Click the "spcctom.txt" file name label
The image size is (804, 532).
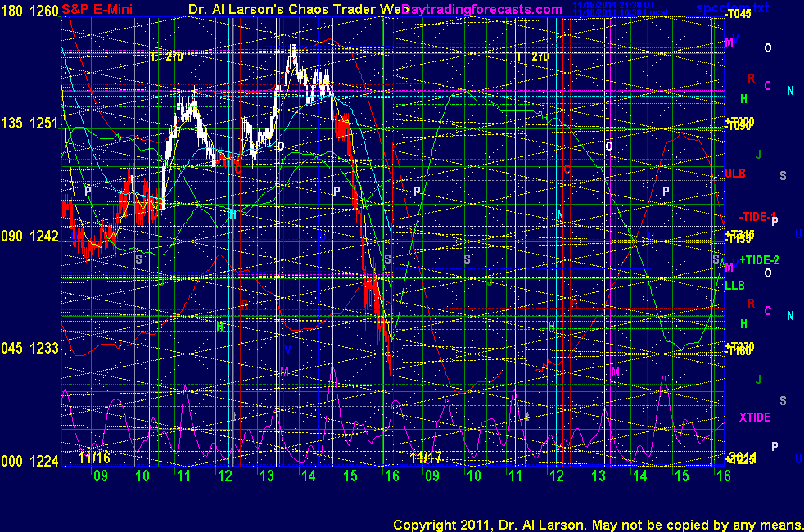pos(733,7)
